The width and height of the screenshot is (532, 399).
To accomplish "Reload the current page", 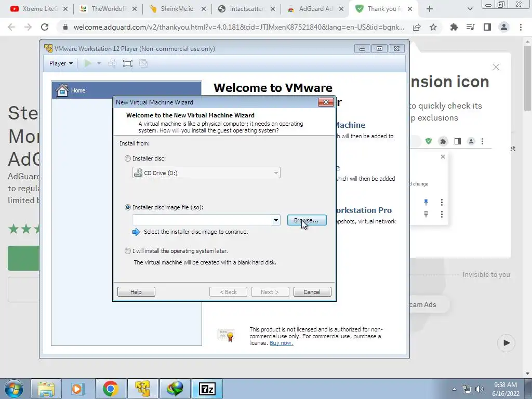I will point(45,27).
